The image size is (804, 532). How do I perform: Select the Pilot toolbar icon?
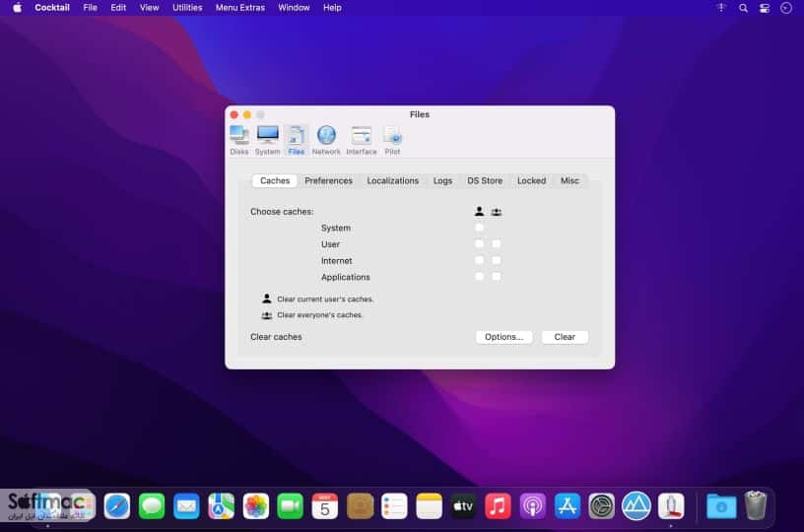(392, 140)
